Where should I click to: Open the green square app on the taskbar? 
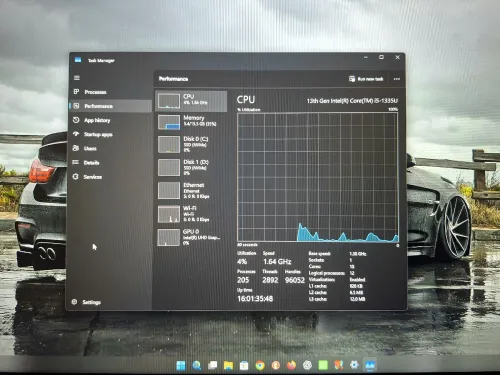click(x=323, y=365)
